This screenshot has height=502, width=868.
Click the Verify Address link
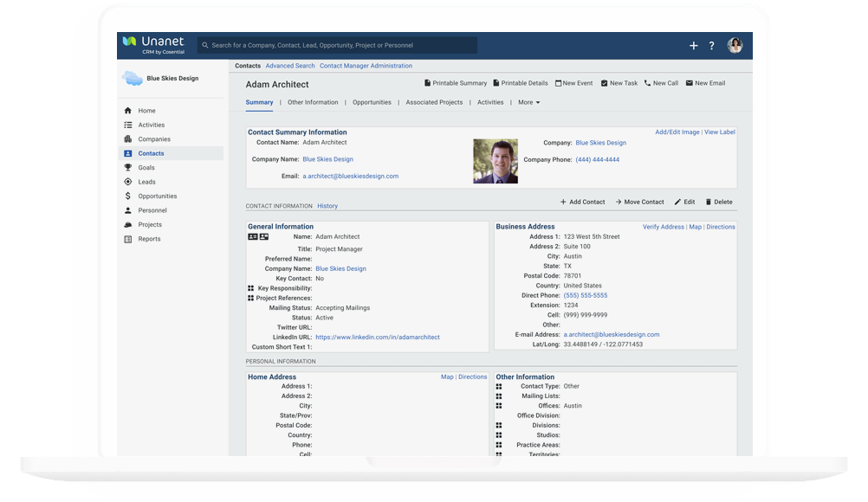click(x=663, y=227)
